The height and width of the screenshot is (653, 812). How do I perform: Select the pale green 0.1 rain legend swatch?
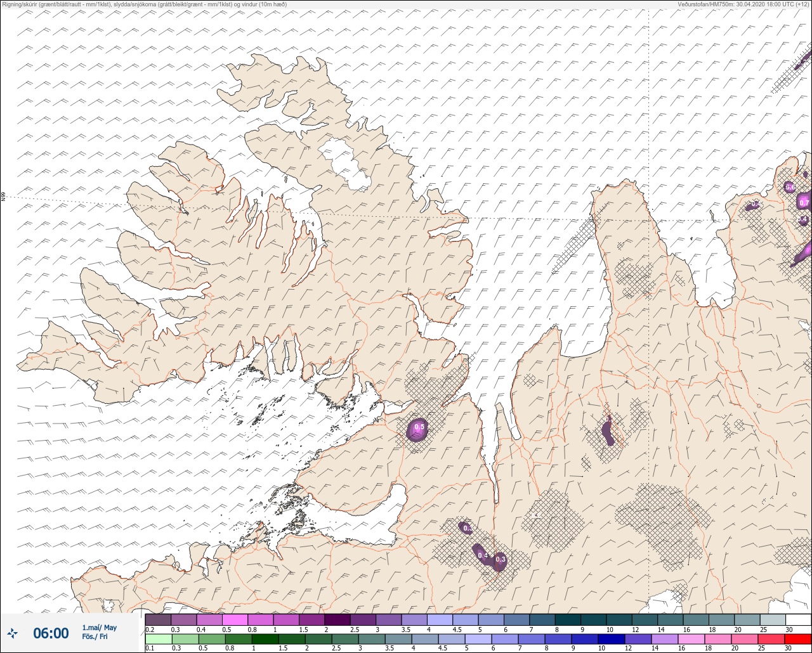pyautogui.click(x=158, y=638)
